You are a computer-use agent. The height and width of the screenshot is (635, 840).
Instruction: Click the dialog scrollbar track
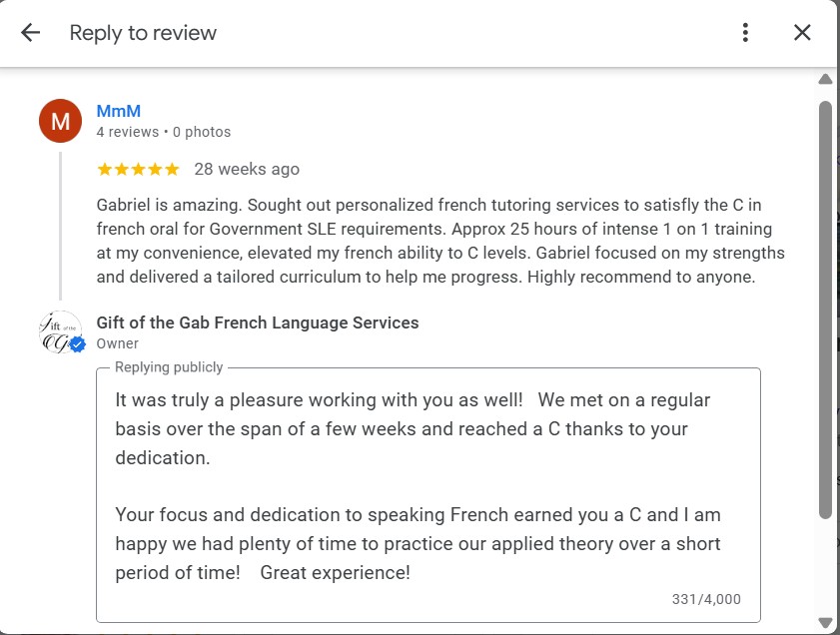tap(827, 349)
